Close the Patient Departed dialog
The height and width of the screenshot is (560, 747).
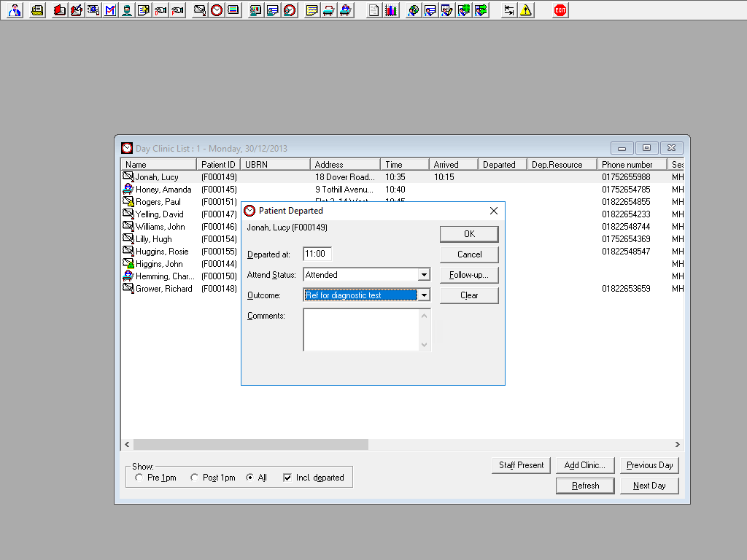pos(494,211)
